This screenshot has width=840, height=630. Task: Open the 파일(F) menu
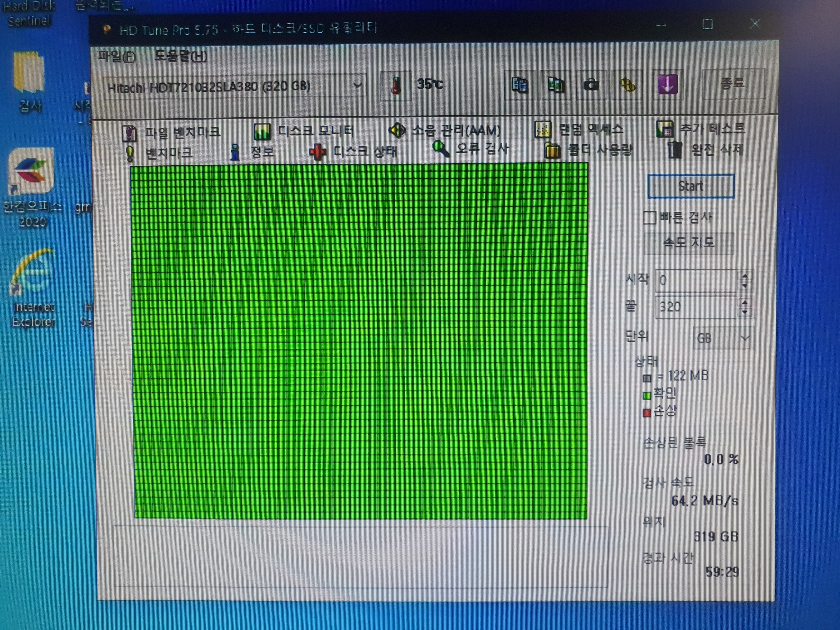[116, 57]
